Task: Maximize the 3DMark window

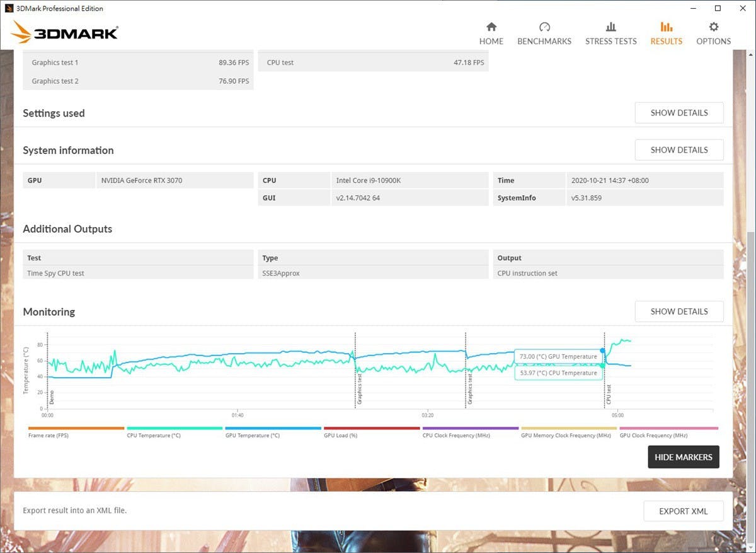Action: [718, 8]
